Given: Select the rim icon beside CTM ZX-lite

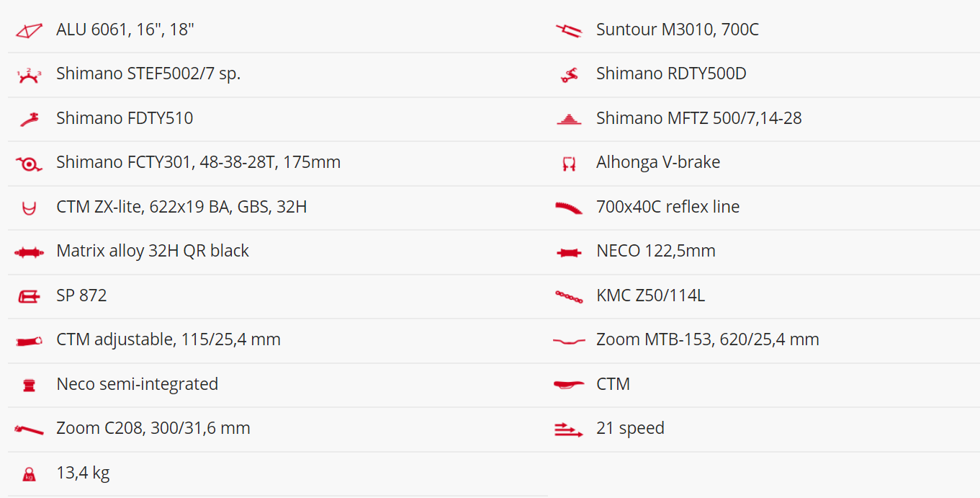Looking at the screenshot, I should click(x=30, y=208).
